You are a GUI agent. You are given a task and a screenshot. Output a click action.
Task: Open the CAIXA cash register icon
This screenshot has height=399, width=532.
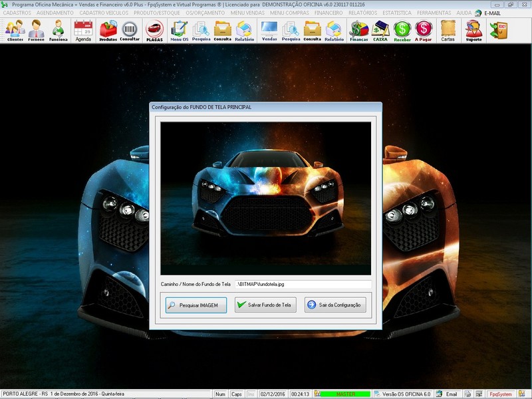pyautogui.click(x=380, y=31)
